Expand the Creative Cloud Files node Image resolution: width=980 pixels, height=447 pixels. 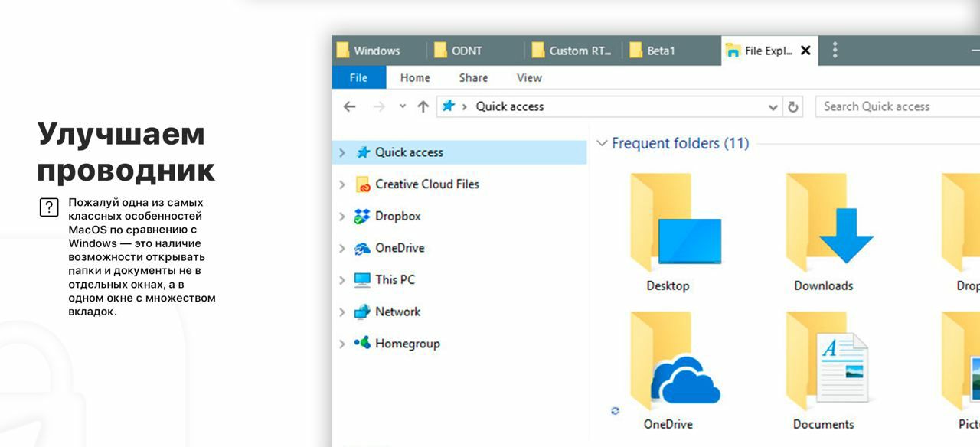point(342,184)
